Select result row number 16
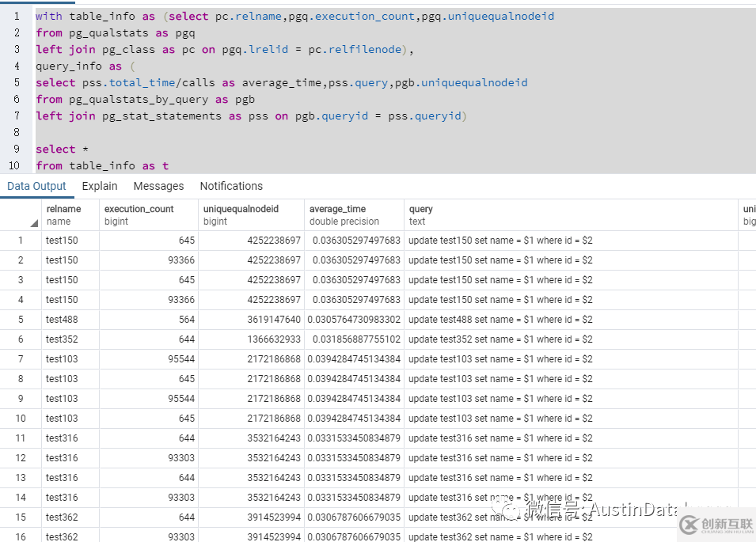 21,536
